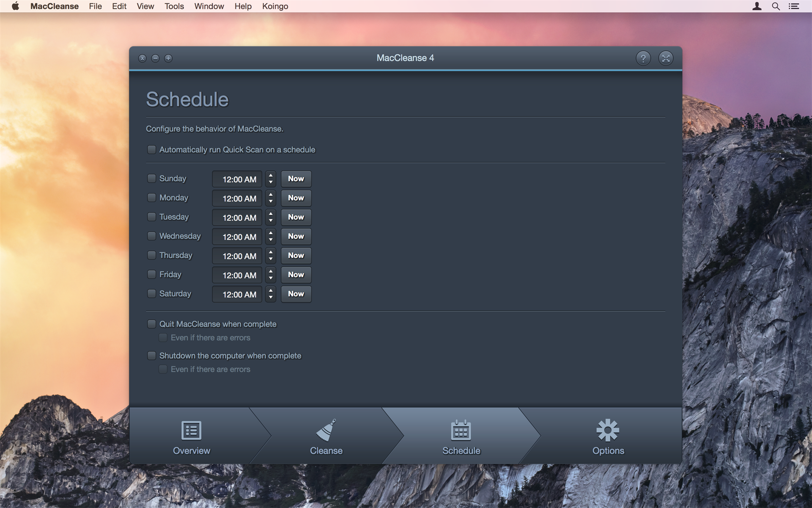Click Now button for Tuesday

coord(296,217)
